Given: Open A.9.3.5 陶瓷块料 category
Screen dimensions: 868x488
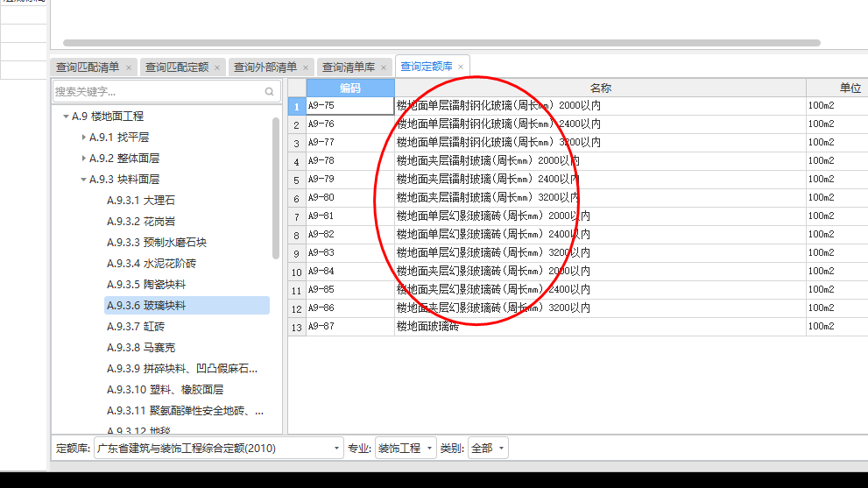Looking at the screenshot, I should [146, 285].
